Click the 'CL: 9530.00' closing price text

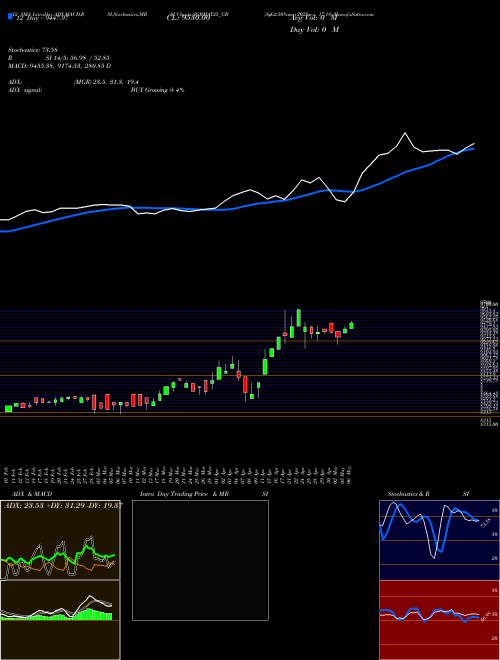(188, 18)
